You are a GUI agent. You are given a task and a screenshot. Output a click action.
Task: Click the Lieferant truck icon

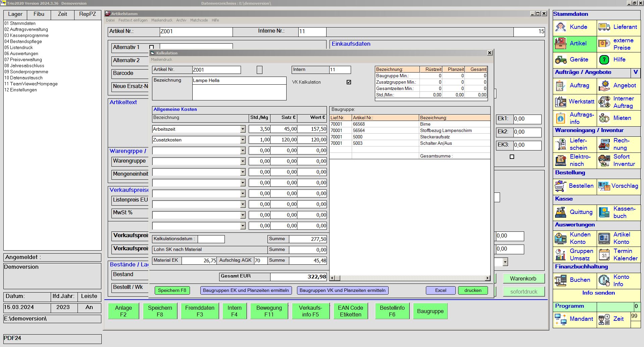pyautogui.click(x=604, y=27)
